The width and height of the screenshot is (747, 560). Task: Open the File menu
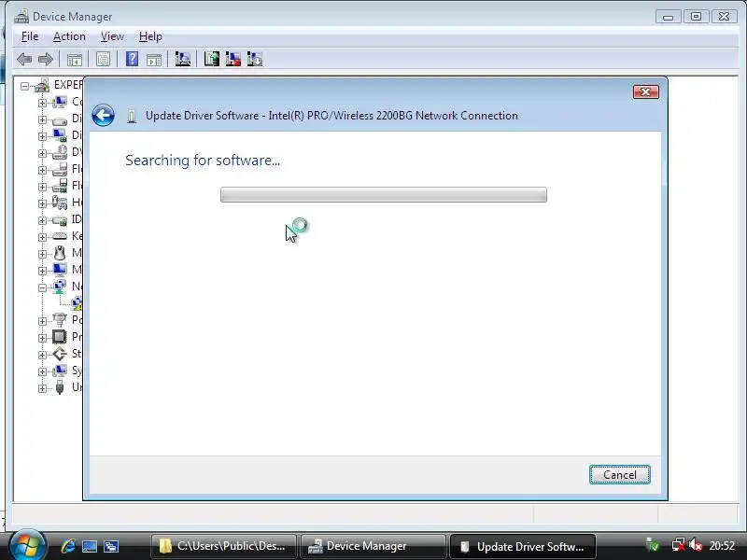[30, 36]
